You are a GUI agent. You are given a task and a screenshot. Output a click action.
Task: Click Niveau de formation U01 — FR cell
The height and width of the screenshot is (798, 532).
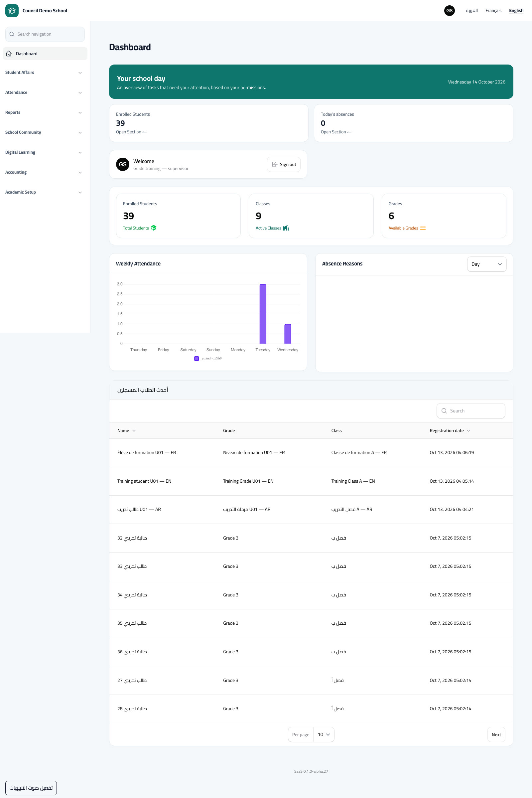254,452
